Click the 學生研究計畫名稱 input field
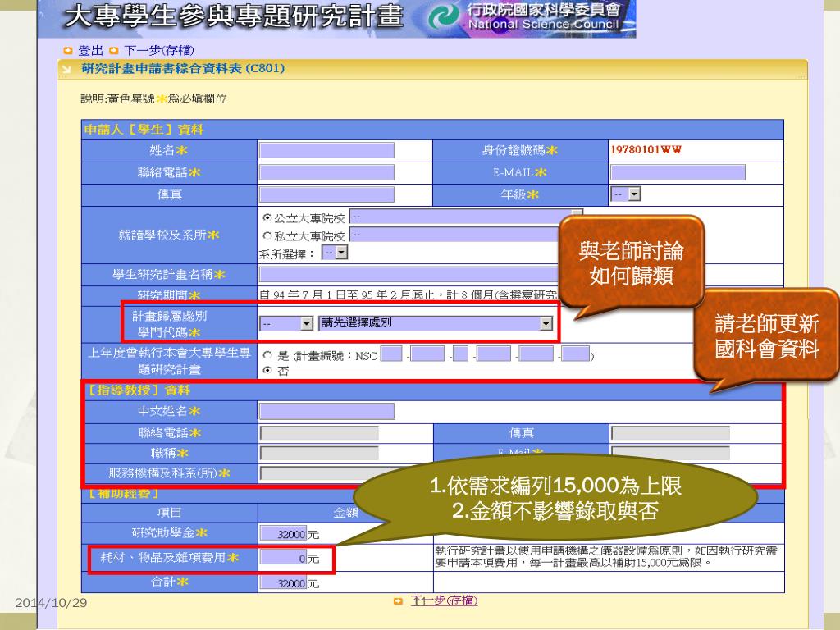Viewport: 840px width, 630px height. 410,274
